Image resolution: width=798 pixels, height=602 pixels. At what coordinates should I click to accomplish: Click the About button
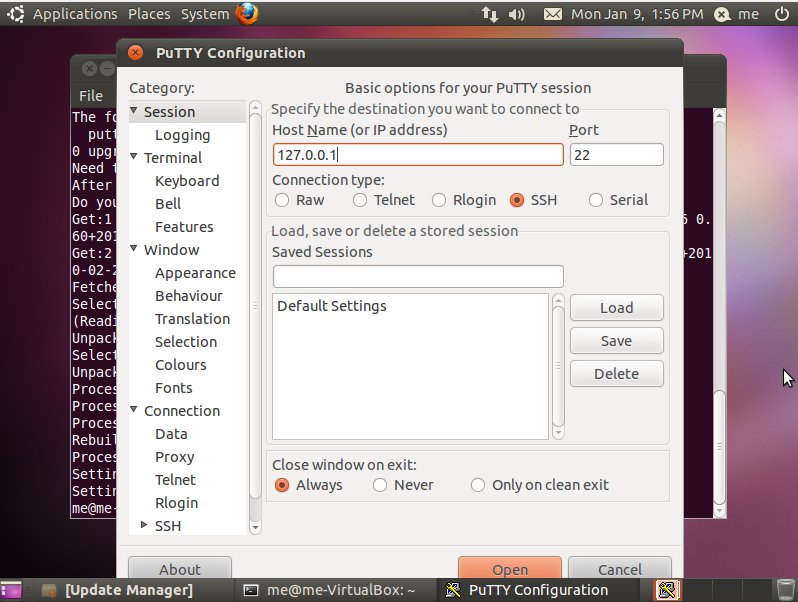(180, 567)
